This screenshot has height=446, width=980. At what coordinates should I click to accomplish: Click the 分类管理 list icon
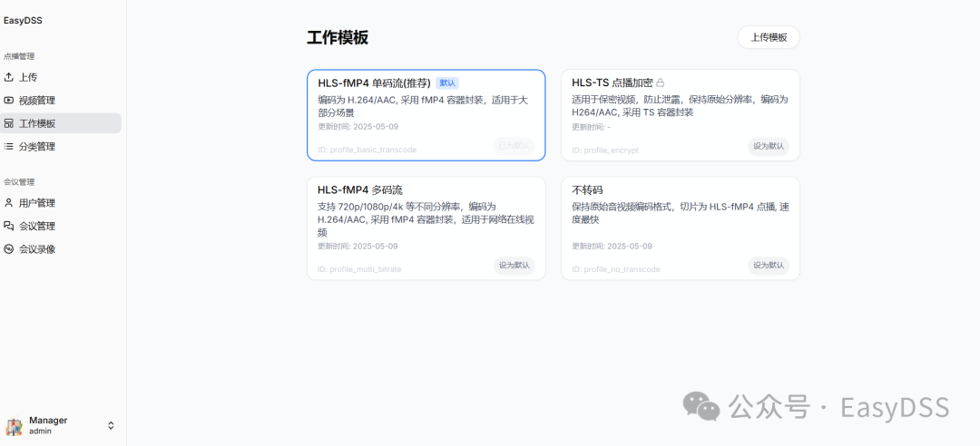[9, 147]
